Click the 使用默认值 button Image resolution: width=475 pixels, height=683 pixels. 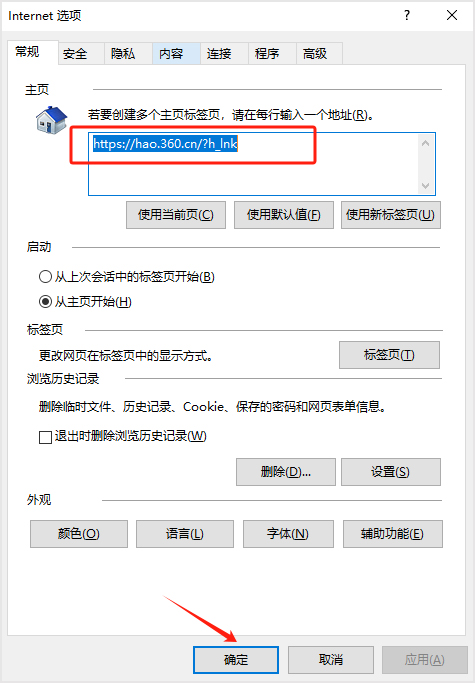pos(284,215)
